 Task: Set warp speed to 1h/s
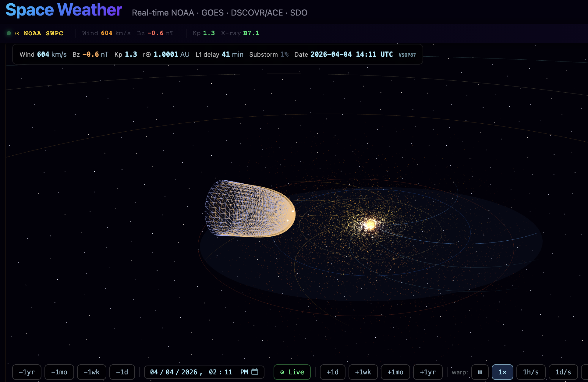coord(531,372)
